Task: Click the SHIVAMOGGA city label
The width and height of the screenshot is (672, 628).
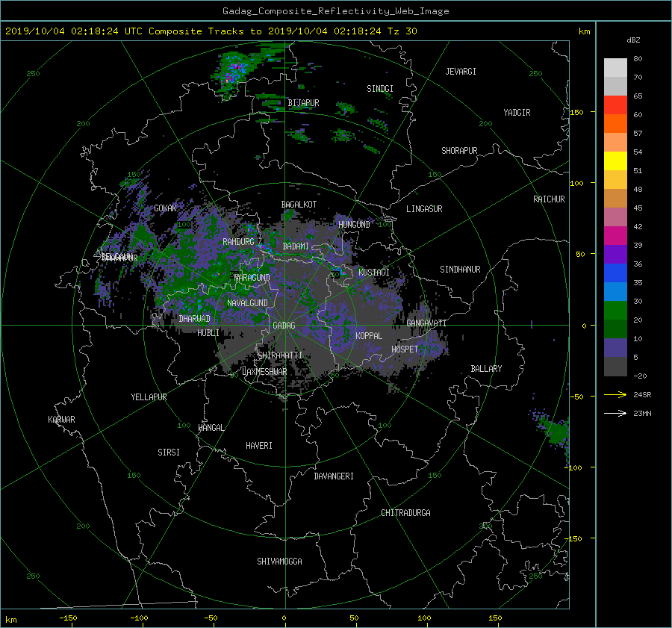Action: click(x=279, y=562)
